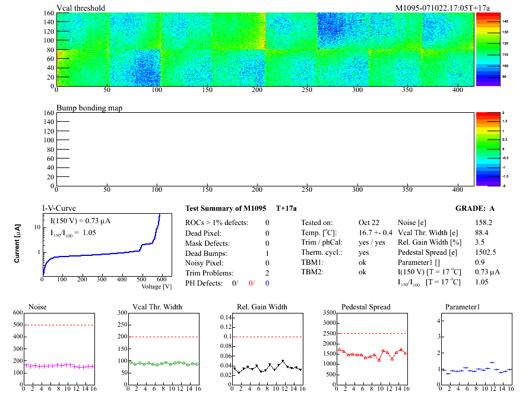Click the Dead Bumps row label
The image size is (532, 399).
tap(205, 253)
